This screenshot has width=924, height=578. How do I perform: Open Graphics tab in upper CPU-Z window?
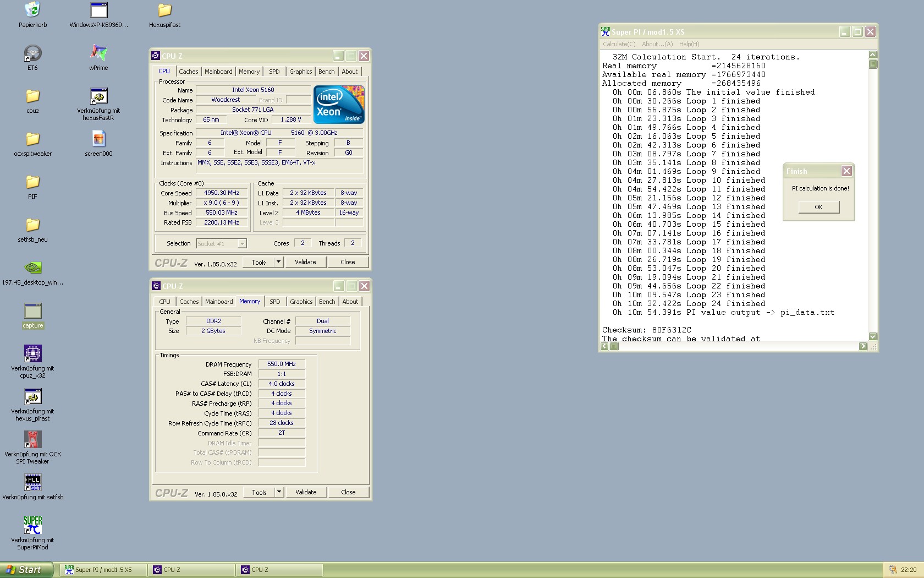(x=301, y=72)
